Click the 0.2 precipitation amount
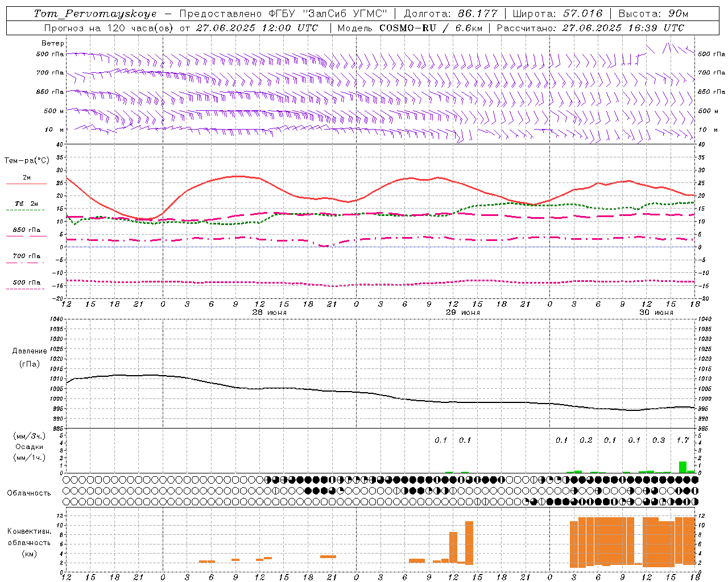Screen dimensions: 728x582 [x=586, y=440]
